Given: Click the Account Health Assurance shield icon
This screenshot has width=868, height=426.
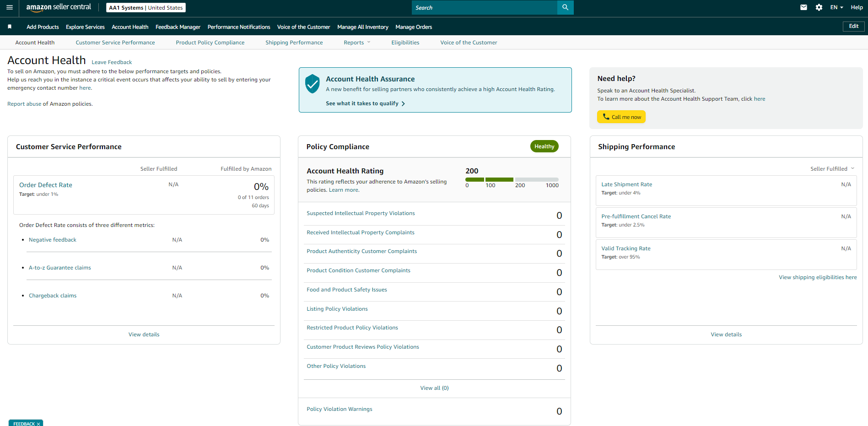Looking at the screenshot, I should [x=312, y=84].
